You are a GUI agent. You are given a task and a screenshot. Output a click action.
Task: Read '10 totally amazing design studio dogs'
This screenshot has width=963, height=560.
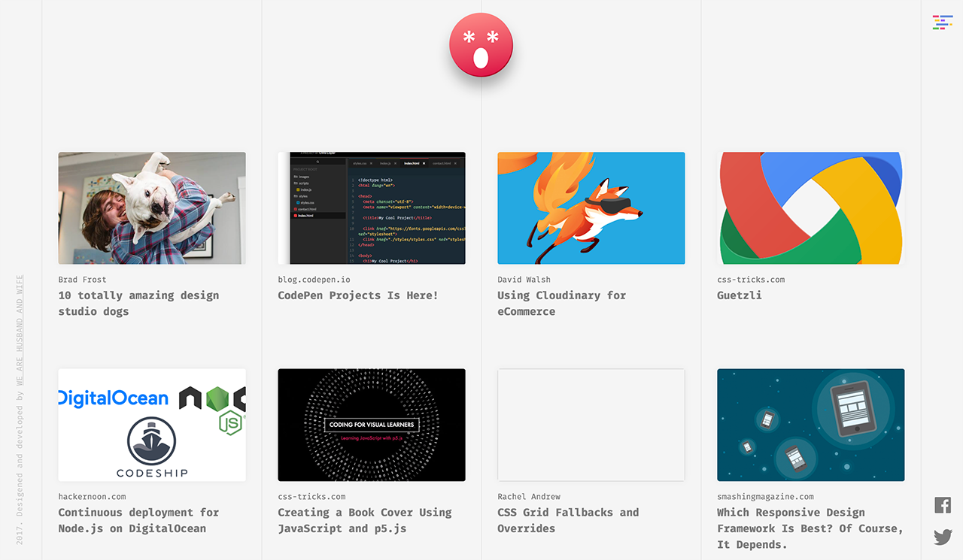pos(138,303)
